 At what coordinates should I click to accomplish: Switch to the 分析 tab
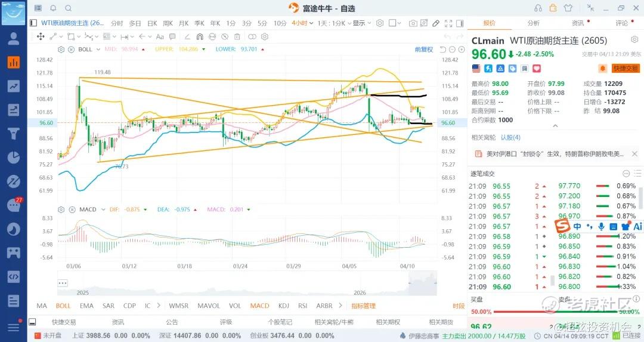[x=534, y=23]
